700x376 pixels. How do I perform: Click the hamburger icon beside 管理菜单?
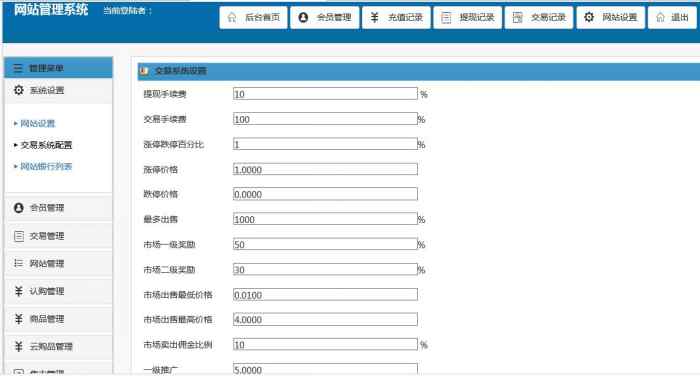pos(18,68)
